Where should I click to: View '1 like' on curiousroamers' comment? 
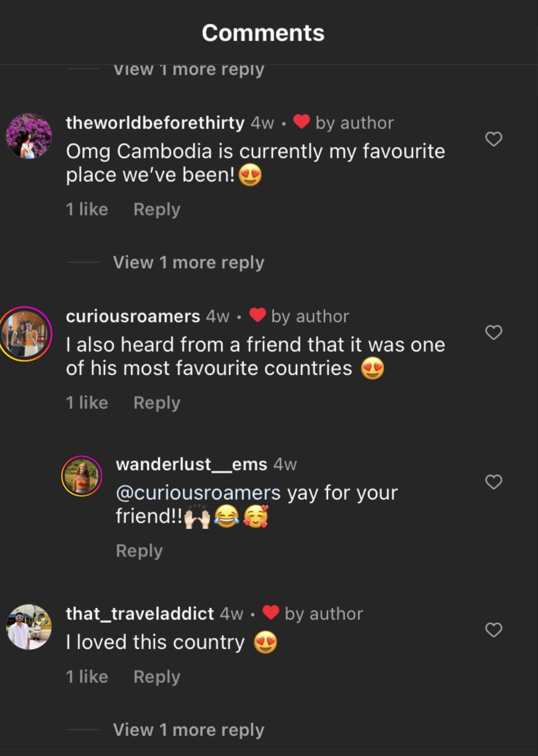[x=87, y=403]
